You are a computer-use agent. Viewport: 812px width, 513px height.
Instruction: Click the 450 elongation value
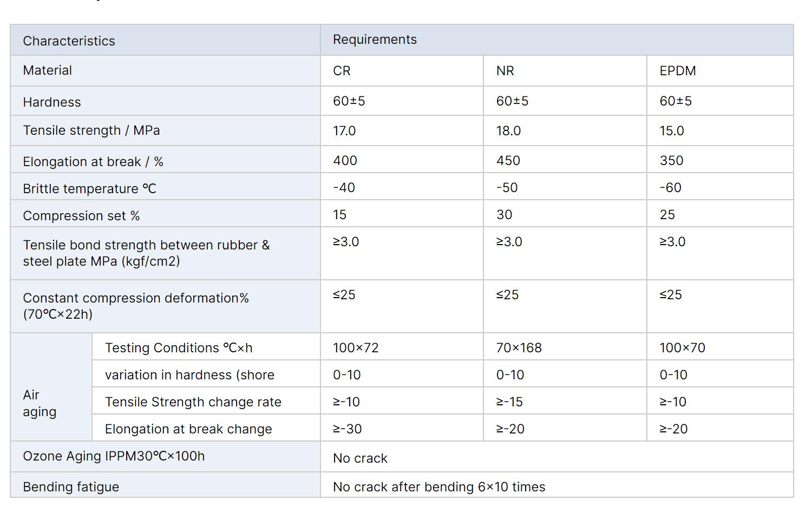pos(508,161)
